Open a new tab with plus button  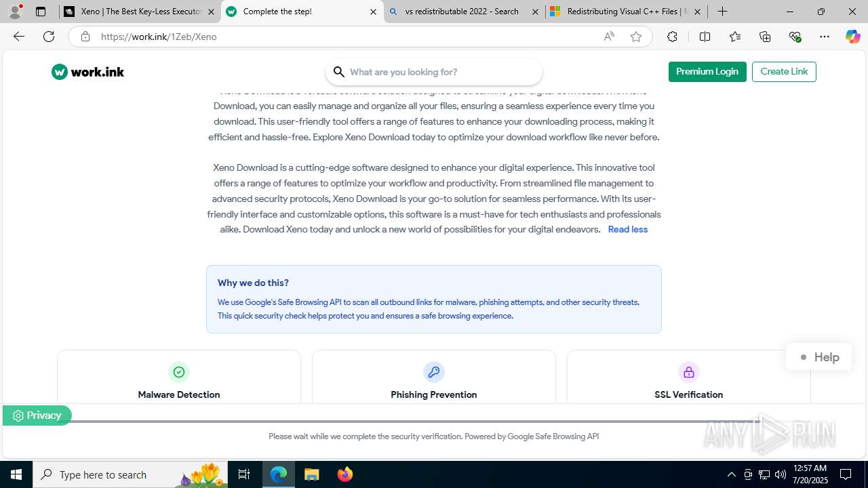tap(722, 12)
